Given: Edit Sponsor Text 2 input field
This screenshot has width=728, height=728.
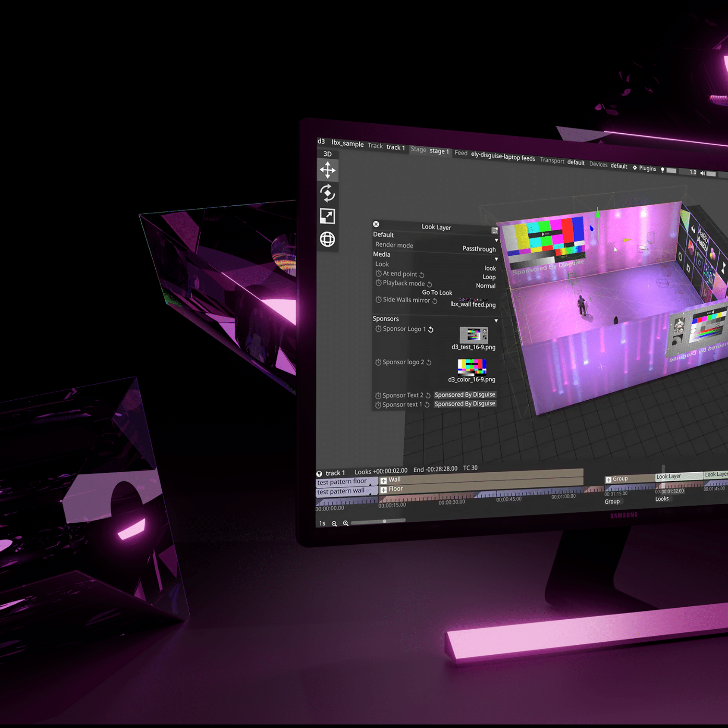Looking at the screenshot, I should (x=465, y=395).
